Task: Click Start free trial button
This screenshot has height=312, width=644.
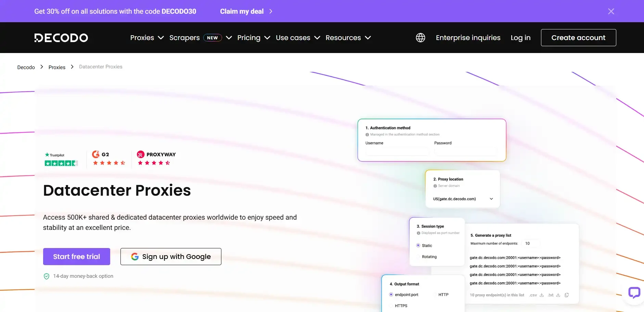Action: coord(77,257)
